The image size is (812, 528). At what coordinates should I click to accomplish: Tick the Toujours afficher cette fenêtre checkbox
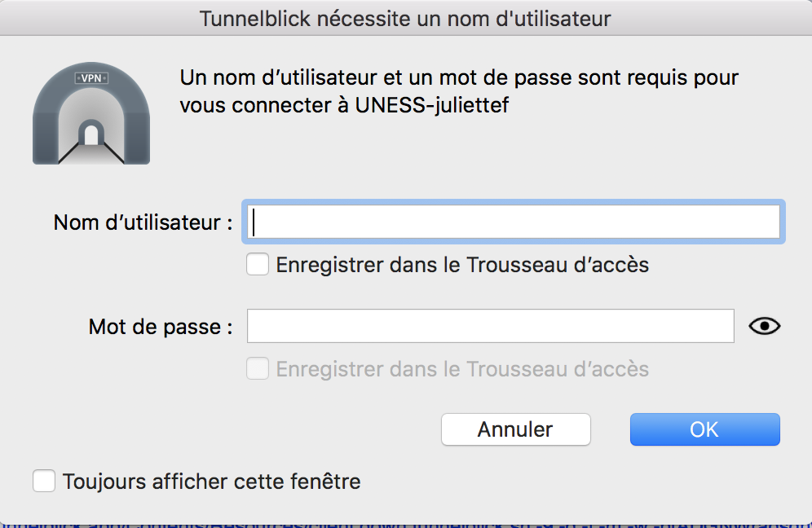pos(44,481)
